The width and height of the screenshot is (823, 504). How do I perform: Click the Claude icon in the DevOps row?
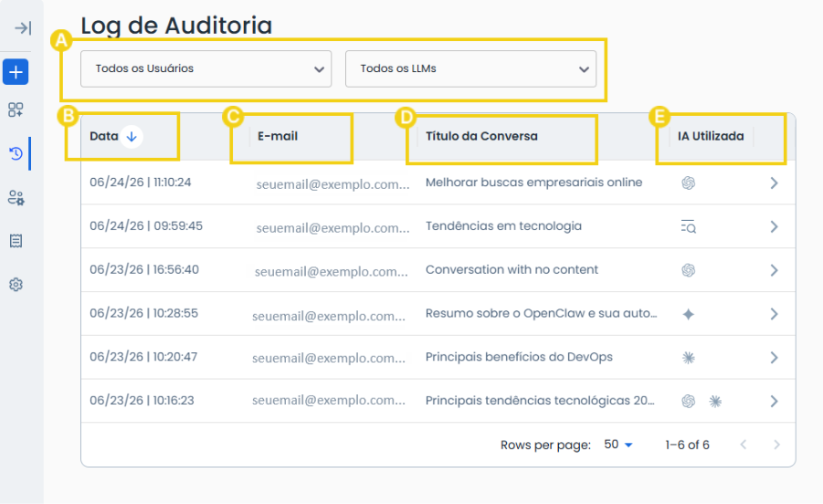coord(689,358)
